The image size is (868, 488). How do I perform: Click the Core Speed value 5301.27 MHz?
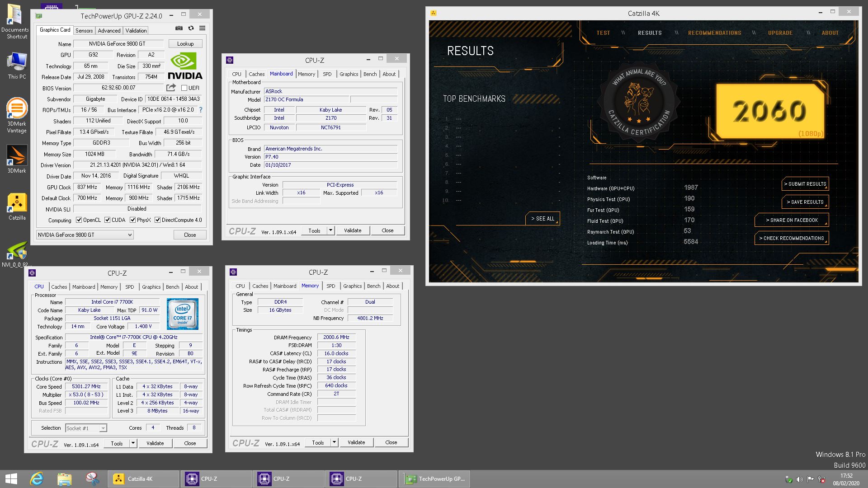click(x=86, y=387)
